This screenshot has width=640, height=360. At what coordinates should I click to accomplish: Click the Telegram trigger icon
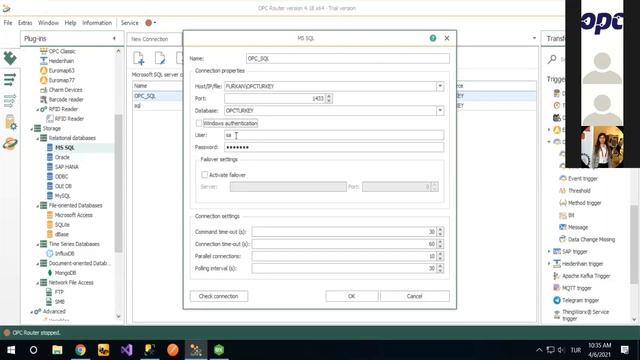click(557, 300)
